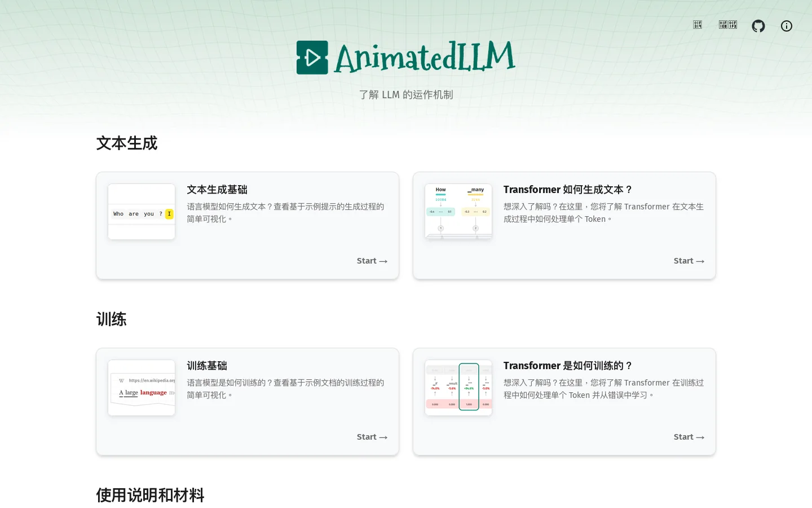Click the 了解 LLM 的运作机制 subtitle
Viewport: 812px width, 508px height.
coord(406,95)
